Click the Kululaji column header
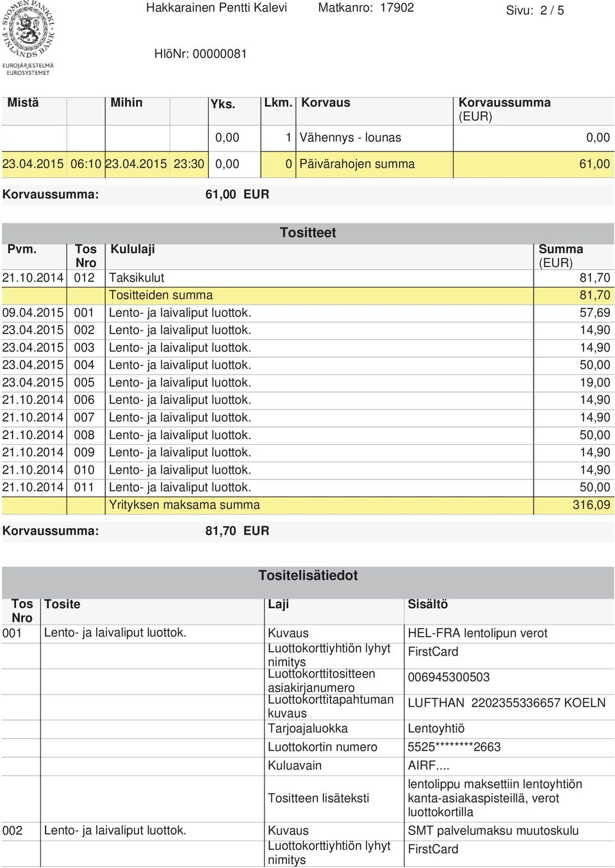The width and height of the screenshot is (615, 868). point(133,249)
